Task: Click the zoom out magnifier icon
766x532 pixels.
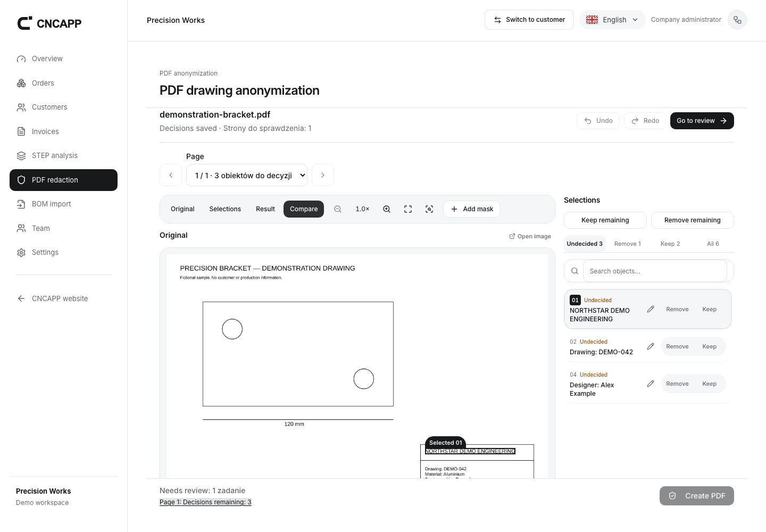Action: point(338,209)
